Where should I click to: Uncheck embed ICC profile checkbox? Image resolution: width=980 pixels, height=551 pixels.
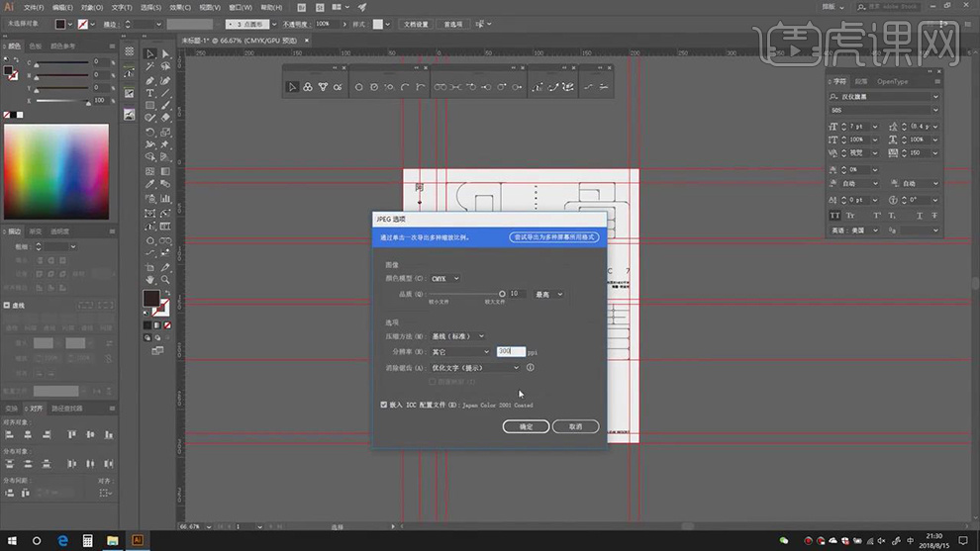[384, 405]
